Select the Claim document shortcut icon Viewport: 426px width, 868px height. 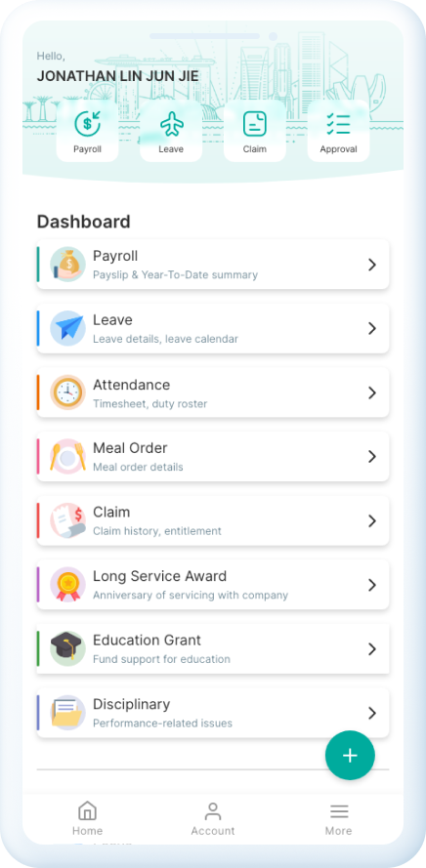point(255,124)
